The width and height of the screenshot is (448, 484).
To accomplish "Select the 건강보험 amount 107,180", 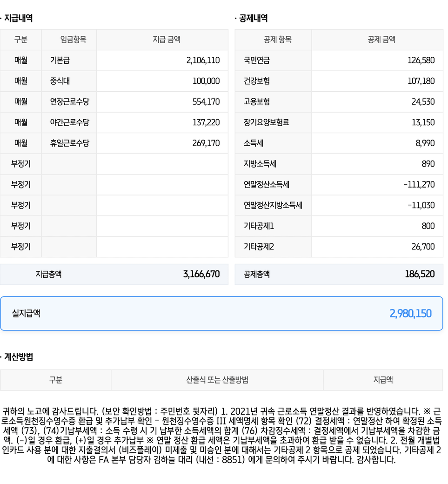I will tap(421, 81).
